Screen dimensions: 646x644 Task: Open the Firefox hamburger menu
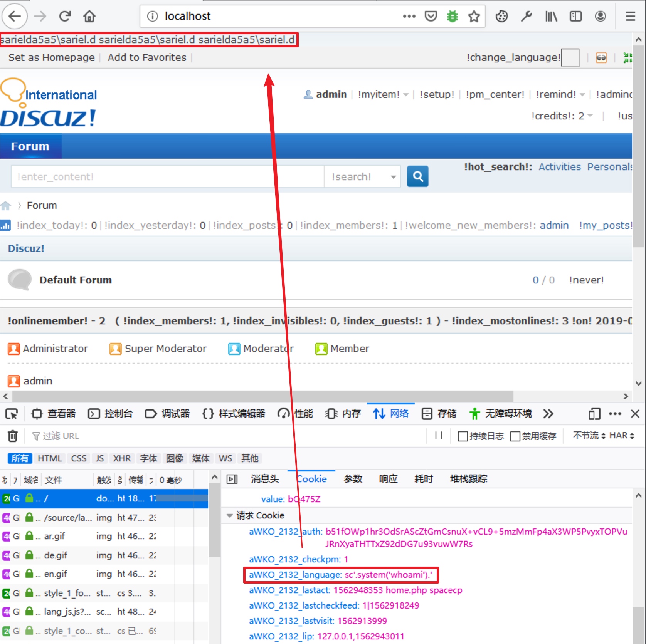point(630,16)
